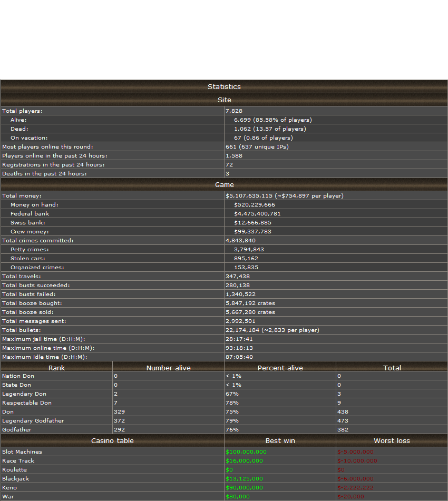Select the Legendary Godfather percent 79%
448x501 pixels.
(232, 420)
